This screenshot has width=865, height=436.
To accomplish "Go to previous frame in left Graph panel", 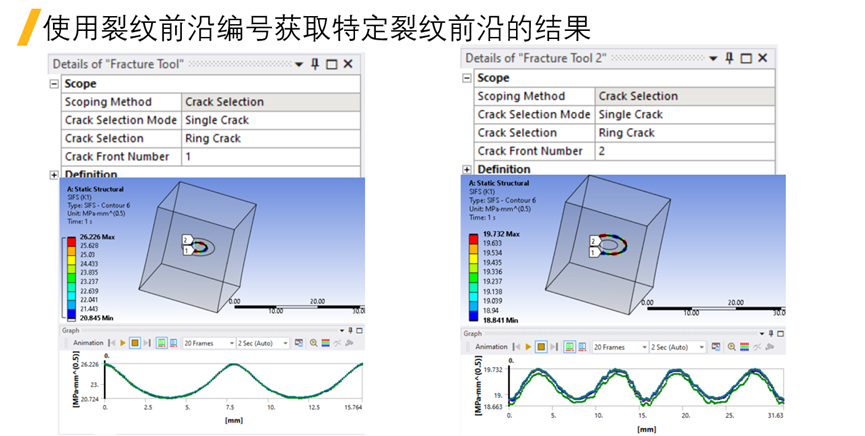I will tap(112, 343).
